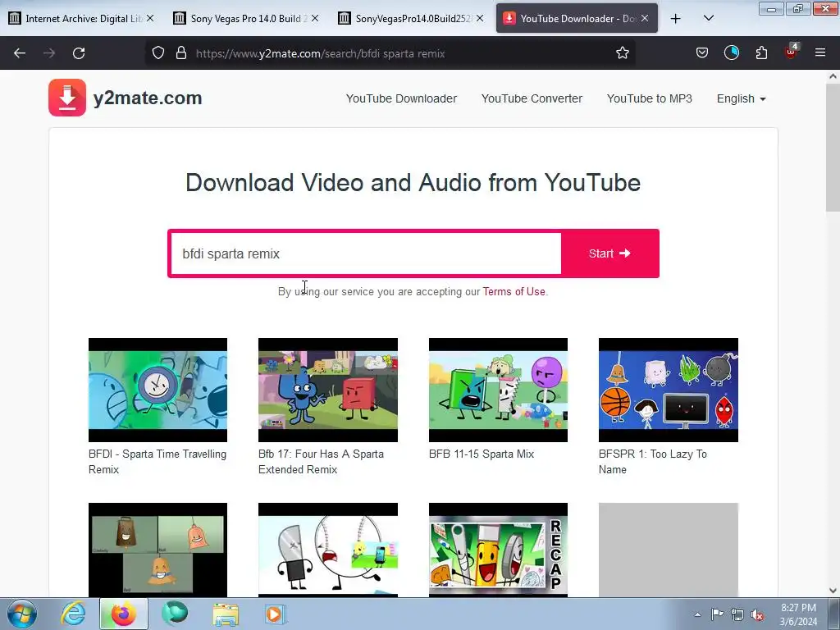
Task: Click the BFB 11-15 Sparta Mix title
Action: 482,454
